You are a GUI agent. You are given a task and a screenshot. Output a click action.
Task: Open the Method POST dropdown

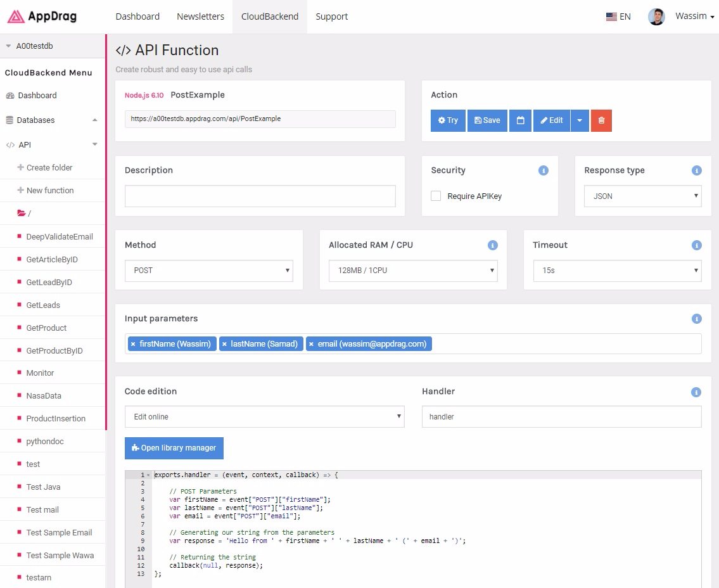click(208, 271)
